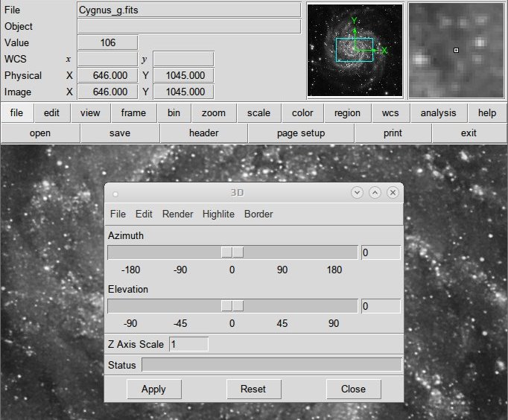Click the Azimuth slider handle
This screenshot has width=508, height=420.
[232, 252]
